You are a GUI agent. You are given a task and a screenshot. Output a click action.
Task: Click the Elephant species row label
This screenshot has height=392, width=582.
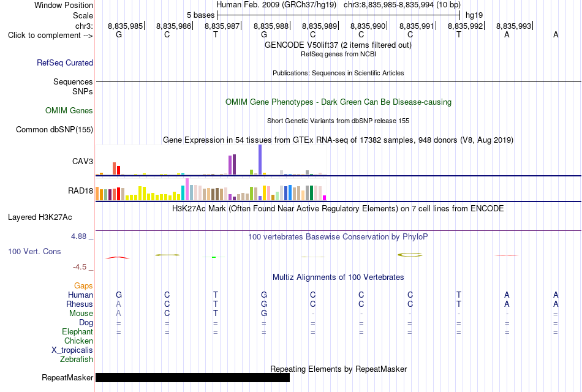(77, 332)
